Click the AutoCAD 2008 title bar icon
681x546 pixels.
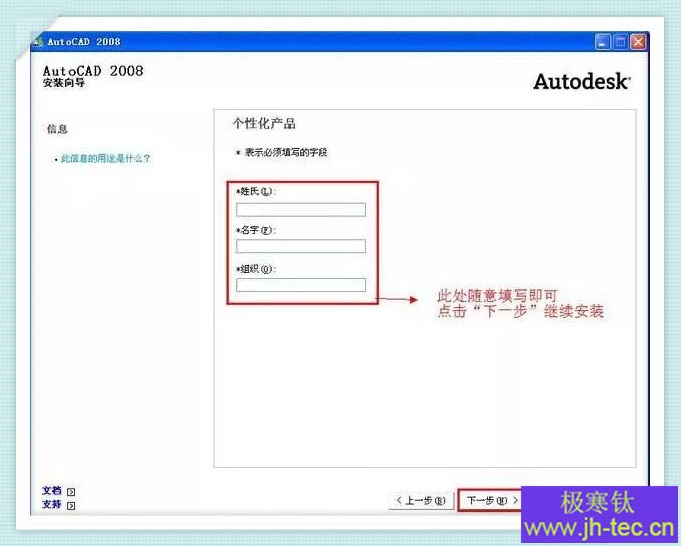tap(38, 42)
